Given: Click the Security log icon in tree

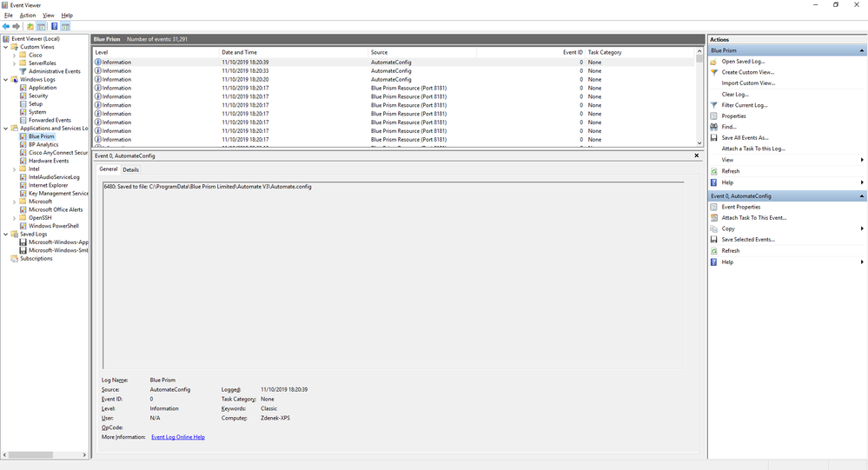Looking at the screenshot, I should (x=23, y=96).
